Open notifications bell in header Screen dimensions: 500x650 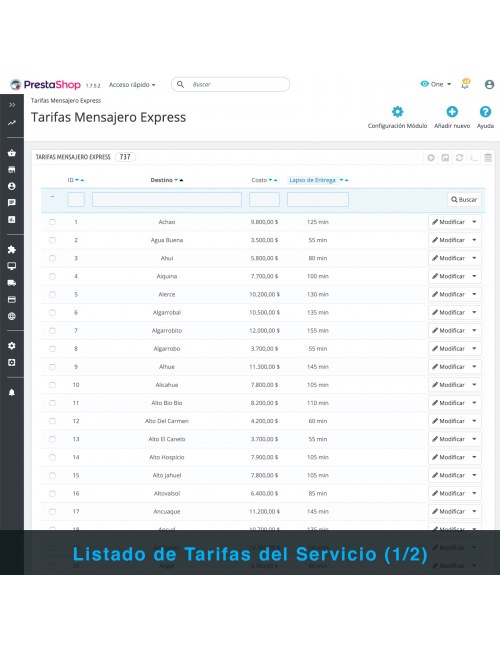pos(466,84)
